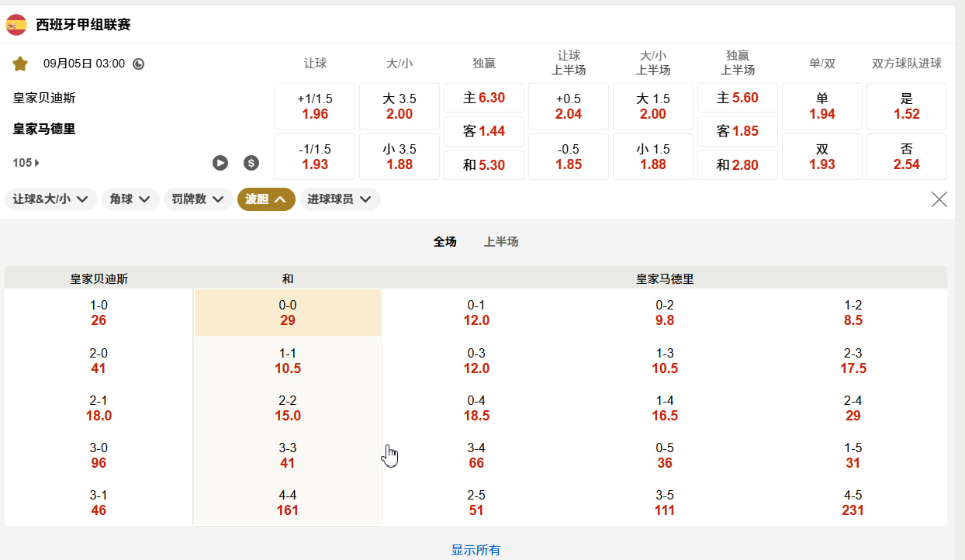Pick draw score 4-4 at 161

coord(288,503)
